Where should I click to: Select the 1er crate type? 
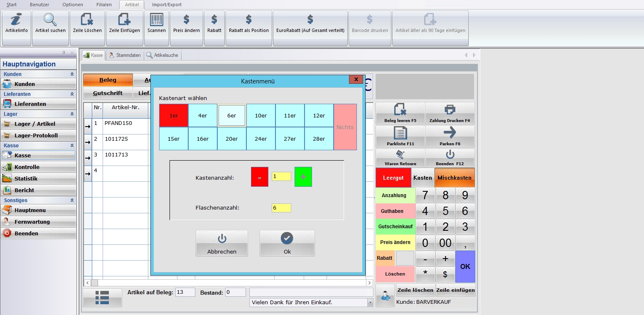click(x=174, y=115)
